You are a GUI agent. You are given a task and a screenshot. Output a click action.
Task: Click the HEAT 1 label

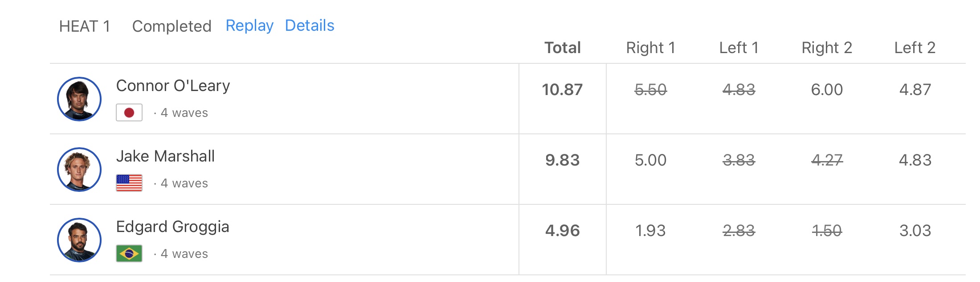pyautogui.click(x=85, y=26)
